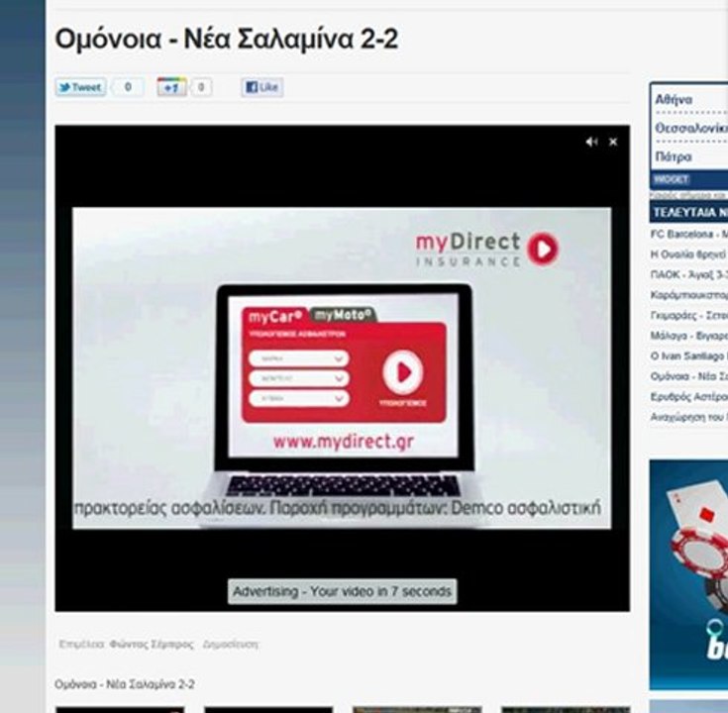Click the WIDGET label bar

[689, 179]
